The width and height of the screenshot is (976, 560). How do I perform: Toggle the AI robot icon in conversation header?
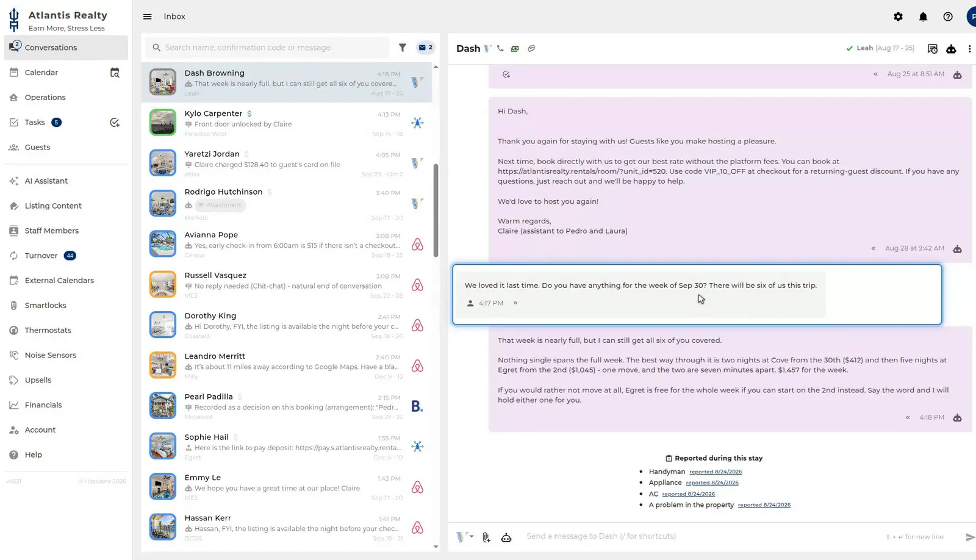951,49
